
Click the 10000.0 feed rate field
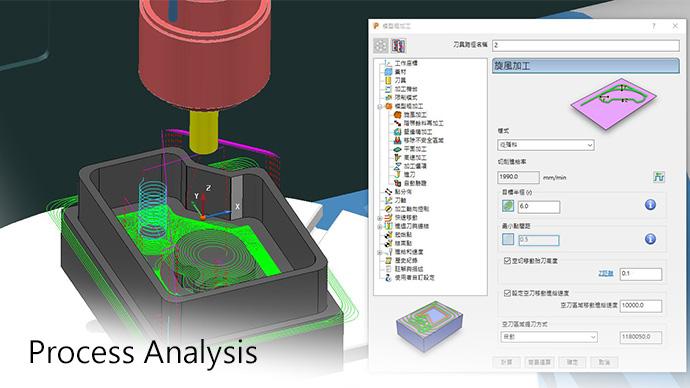point(641,305)
